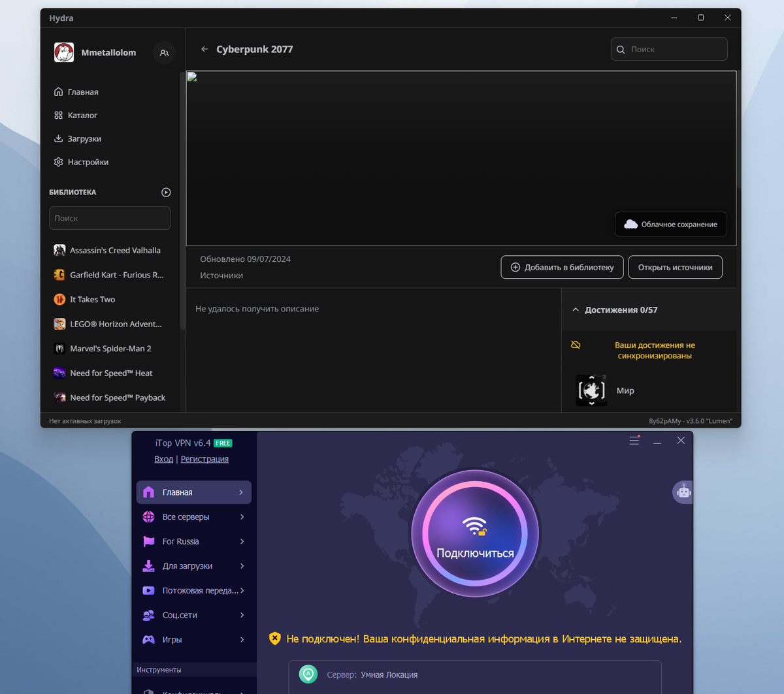The image size is (784, 694).
Task: Collapse the Достижения 0/57 section
Action: coord(576,309)
